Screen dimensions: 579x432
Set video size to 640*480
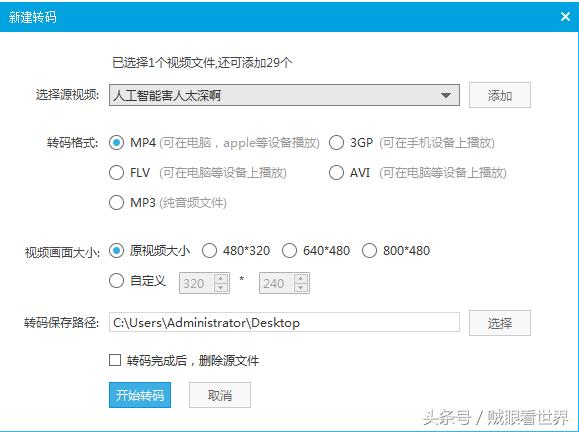[x=289, y=251]
